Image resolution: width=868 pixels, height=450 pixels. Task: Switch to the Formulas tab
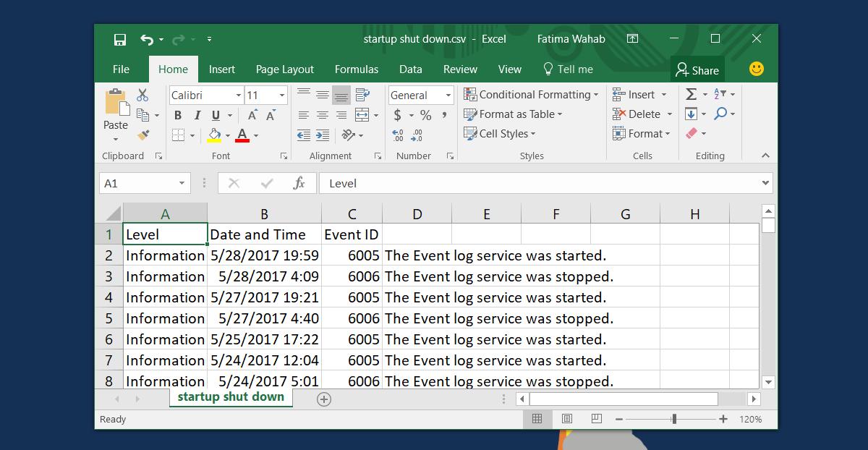(x=357, y=69)
